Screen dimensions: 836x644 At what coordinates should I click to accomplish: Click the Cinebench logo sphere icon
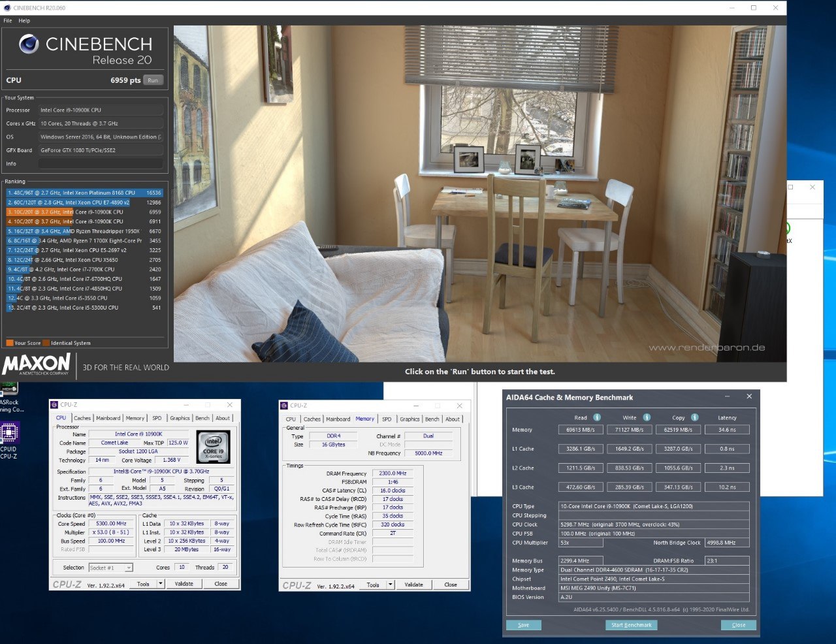29,44
